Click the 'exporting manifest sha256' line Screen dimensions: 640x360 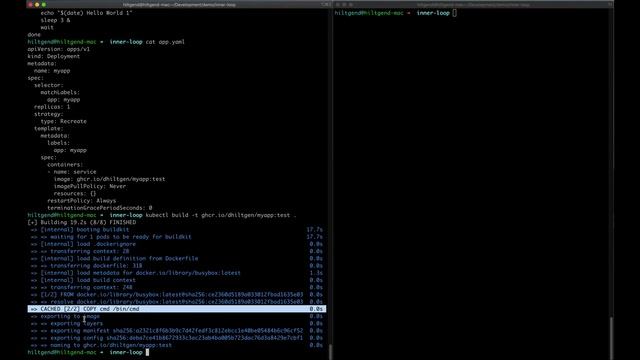click(x=167, y=331)
